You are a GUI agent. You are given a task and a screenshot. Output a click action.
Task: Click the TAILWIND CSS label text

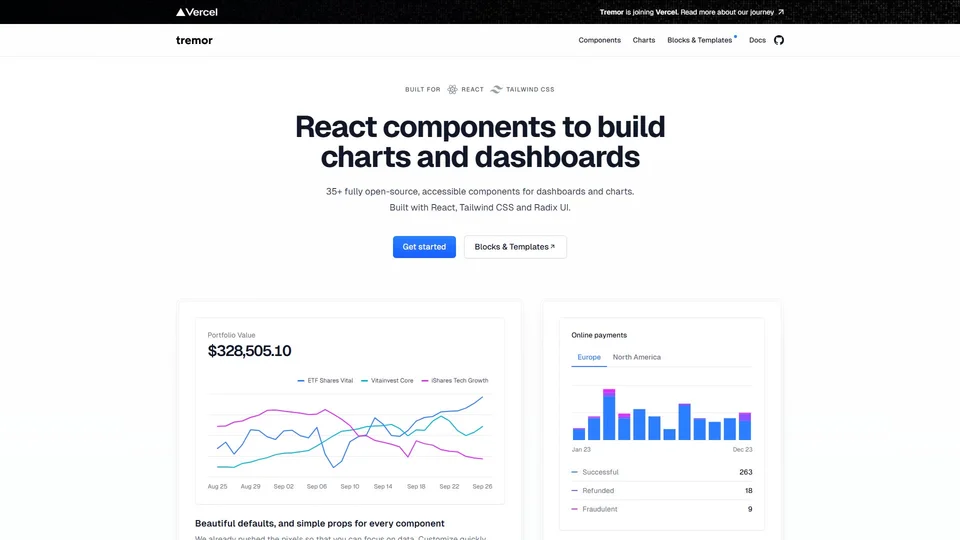[x=530, y=89]
